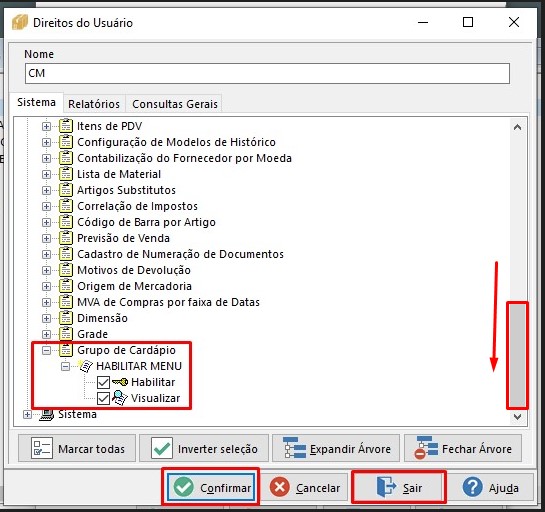Expand the Dimensão node
This screenshot has width=545, height=512.
46,318
